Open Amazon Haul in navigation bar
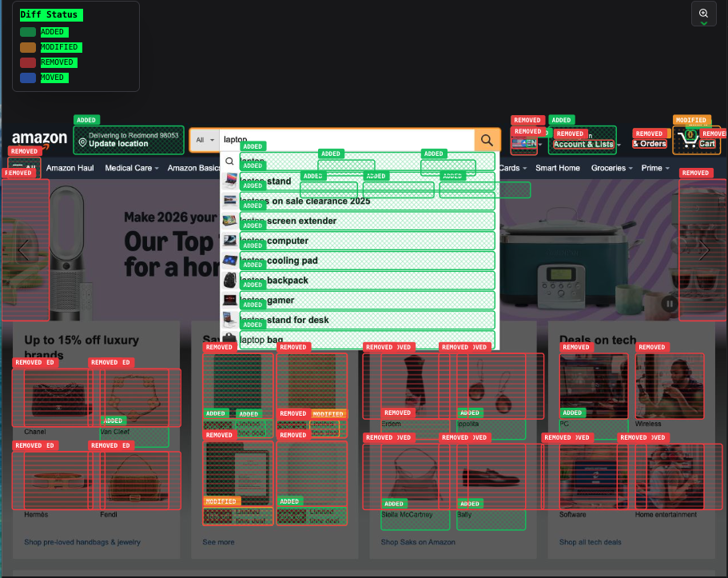Image resolution: width=728 pixels, height=578 pixels. pyautogui.click(x=70, y=169)
